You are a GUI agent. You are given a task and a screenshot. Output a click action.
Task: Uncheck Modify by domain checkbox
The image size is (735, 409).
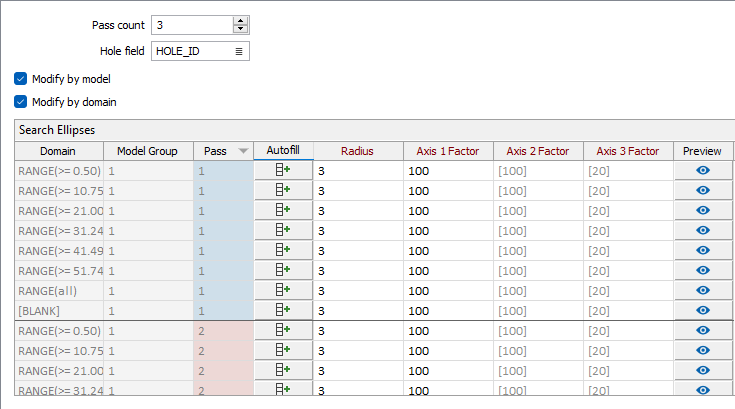tap(21, 102)
